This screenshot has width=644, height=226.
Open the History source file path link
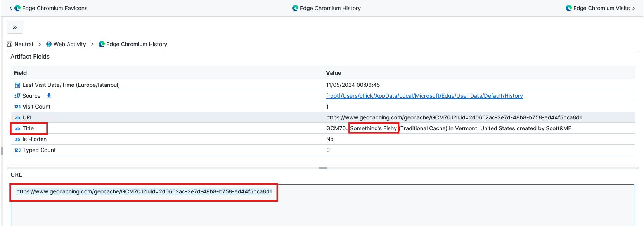point(424,96)
